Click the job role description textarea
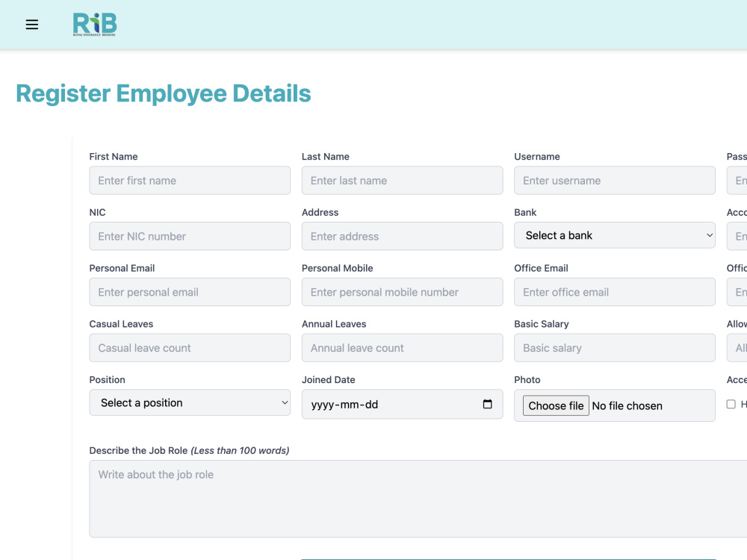Viewport: 747px width, 560px height. (418, 499)
